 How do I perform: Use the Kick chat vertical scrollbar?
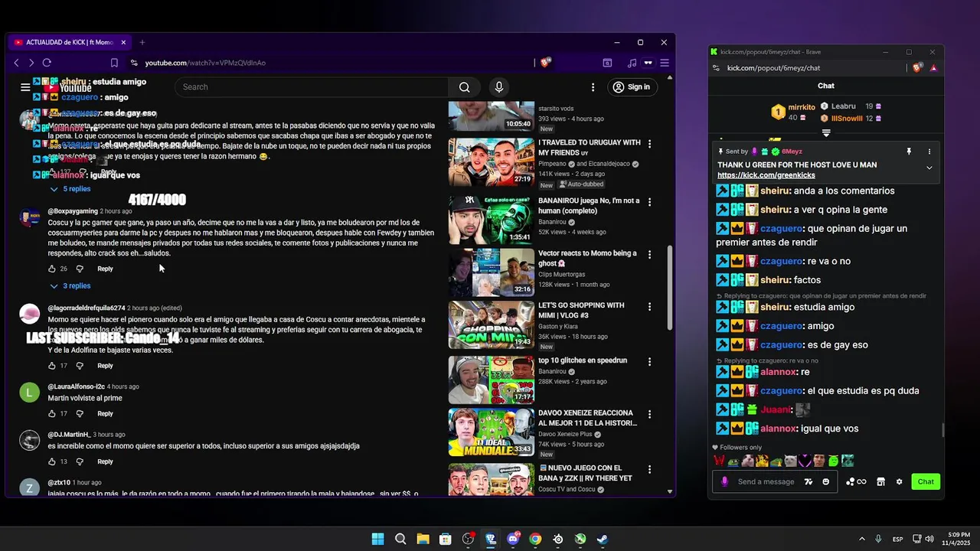click(x=942, y=431)
